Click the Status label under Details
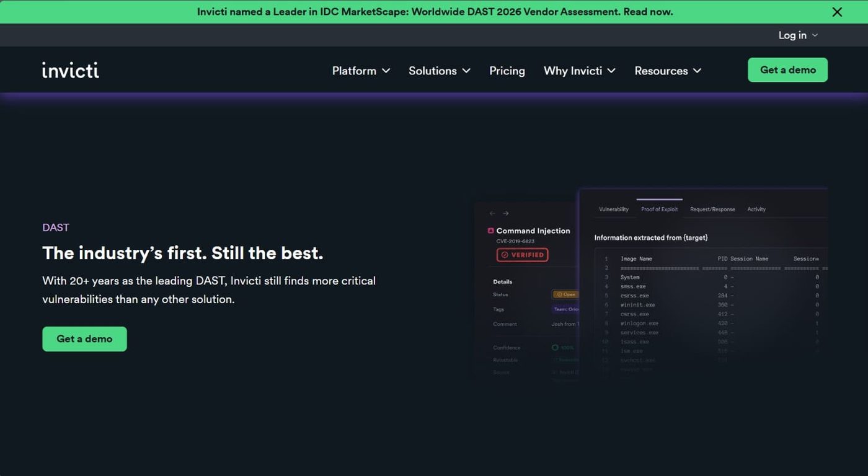The image size is (868, 476). [500, 294]
